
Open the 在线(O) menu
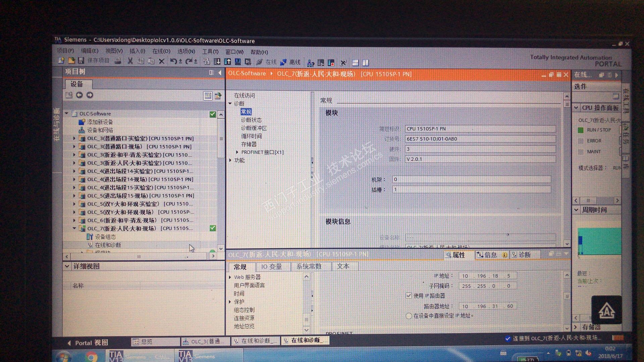tap(161, 51)
